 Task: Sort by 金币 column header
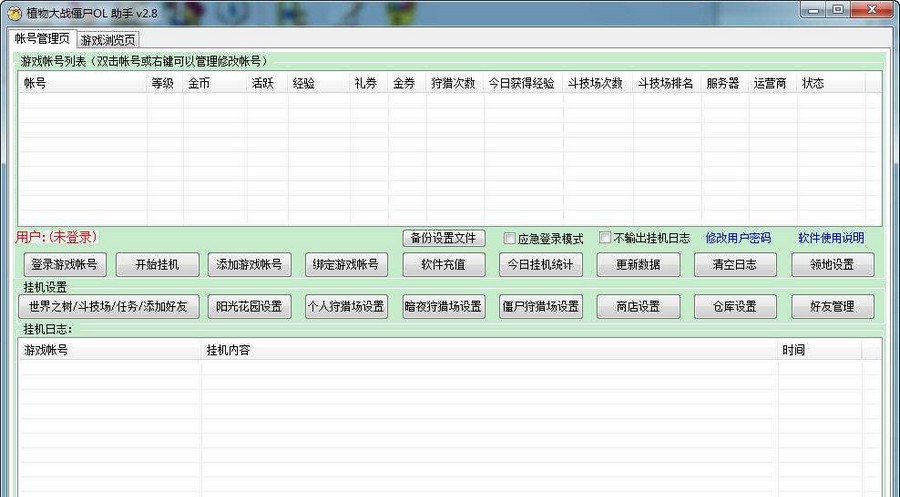click(215, 83)
